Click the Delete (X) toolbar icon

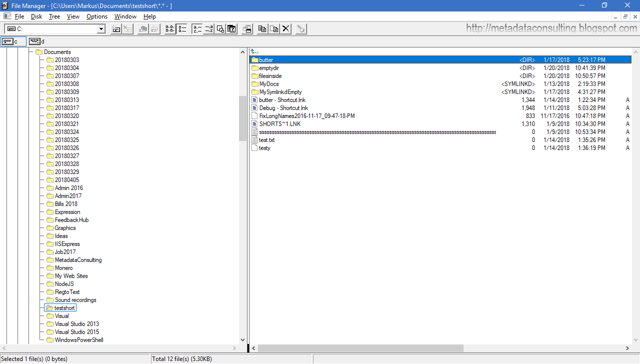[x=285, y=28]
